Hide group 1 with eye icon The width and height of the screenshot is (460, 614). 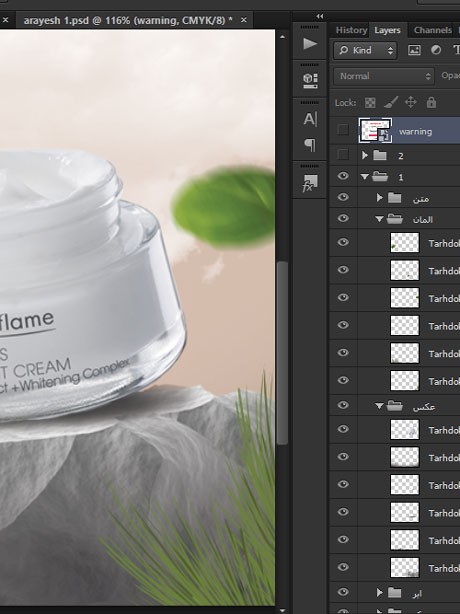click(x=343, y=176)
